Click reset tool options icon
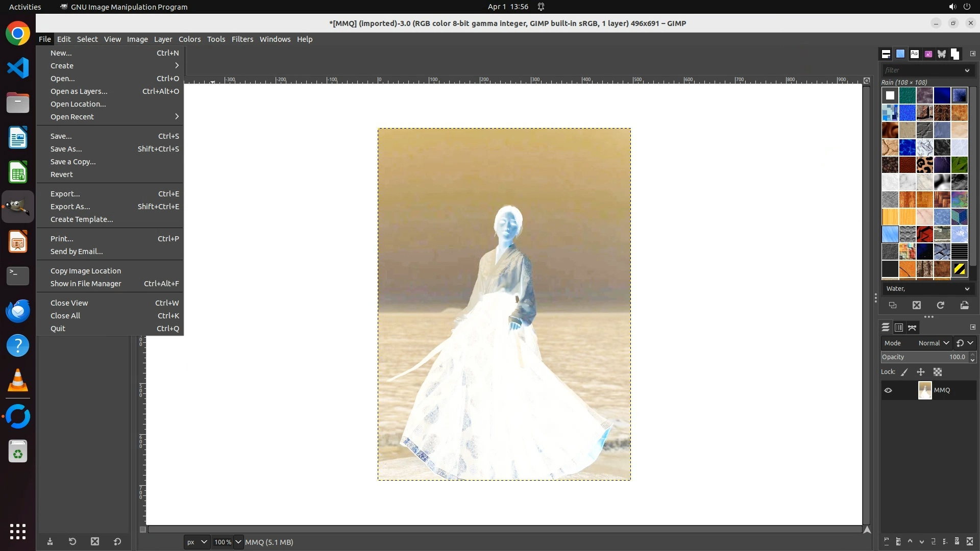The width and height of the screenshot is (980, 551). pyautogui.click(x=117, y=542)
